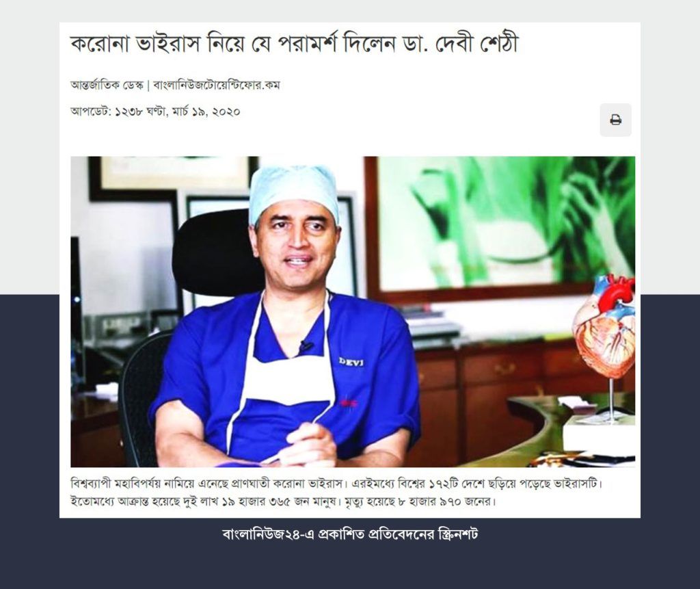700x589 pixels.
Task: Click the green framed painting in the photo
Action: click(500, 228)
